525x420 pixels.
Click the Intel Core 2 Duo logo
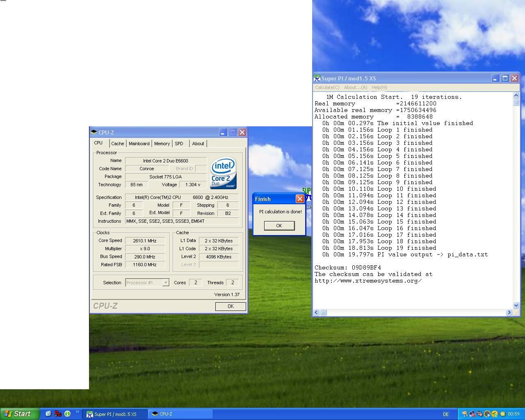click(223, 173)
